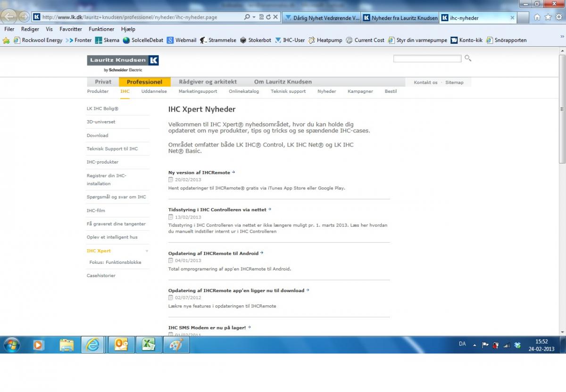566x392 pixels.
Task: Launch Excel from the taskbar
Action: click(149, 345)
